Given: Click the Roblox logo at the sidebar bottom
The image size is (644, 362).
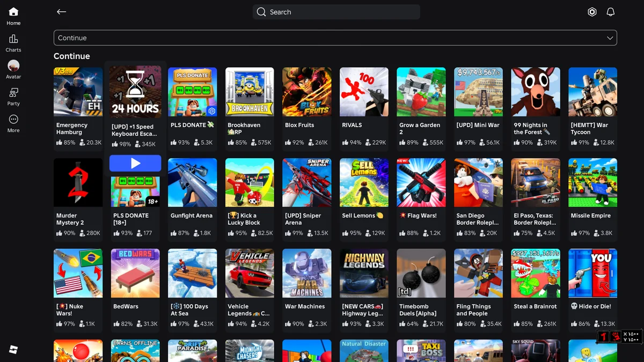Looking at the screenshot, I should 13,350.
